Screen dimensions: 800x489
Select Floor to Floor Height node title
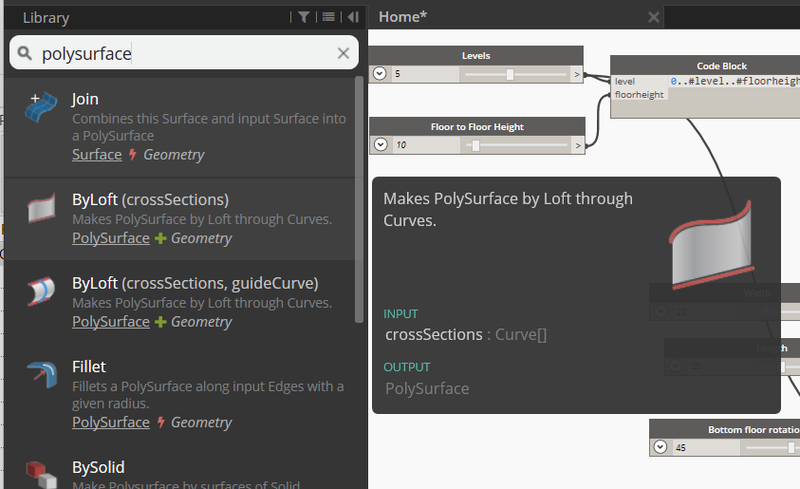click(x=477, y=127)
